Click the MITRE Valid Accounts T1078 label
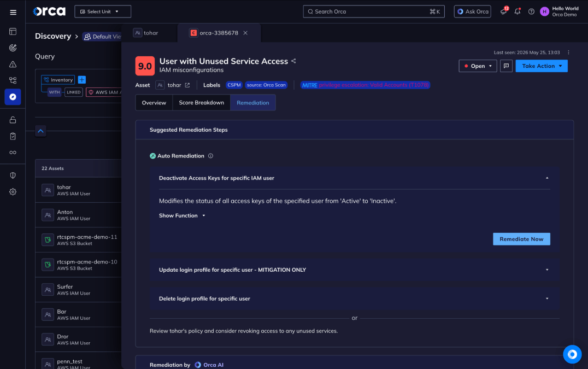 (365, 85)
